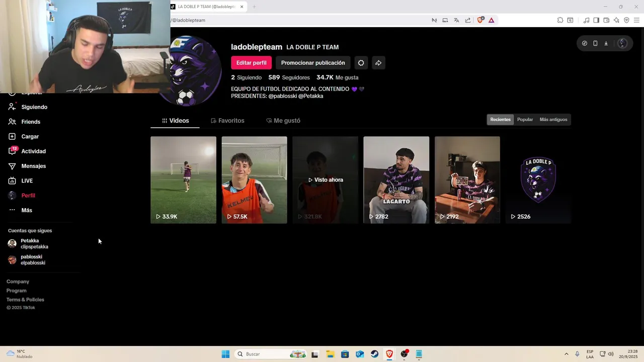
Task: Open the @pablosski mention in bio
Action: pyautogui.click(x=282, y=96)
